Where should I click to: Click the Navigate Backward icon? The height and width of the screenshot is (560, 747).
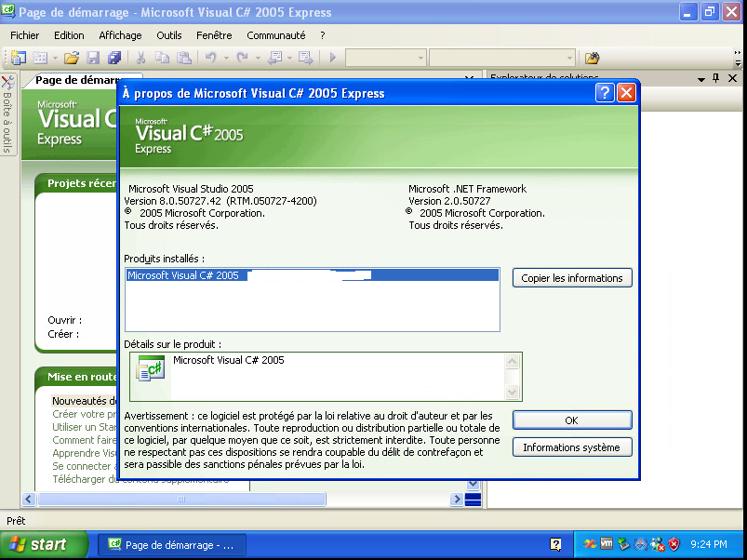coord(274,58)
